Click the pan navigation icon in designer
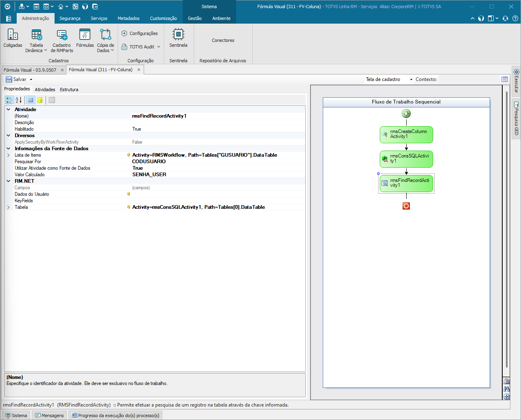Viewport: 521px width, 420px height. click(x=506, y=396)
